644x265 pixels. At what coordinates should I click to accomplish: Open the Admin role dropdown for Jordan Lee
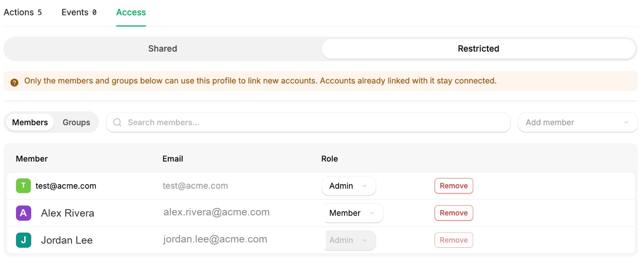350,240
